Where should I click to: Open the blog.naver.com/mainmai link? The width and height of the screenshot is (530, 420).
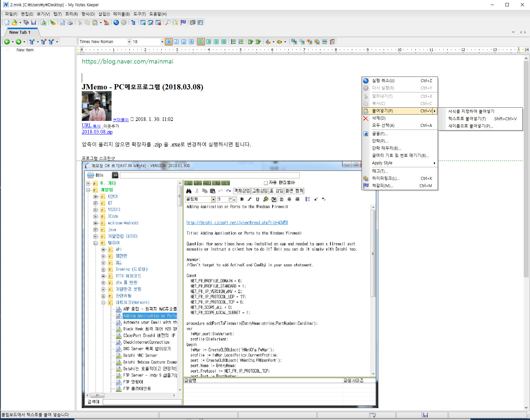tap(127, 61)
